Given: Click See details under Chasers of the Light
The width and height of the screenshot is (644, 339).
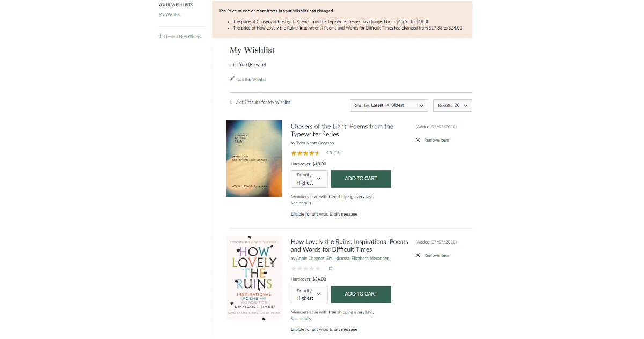Looking at the screenshot, I should point(301,203).
